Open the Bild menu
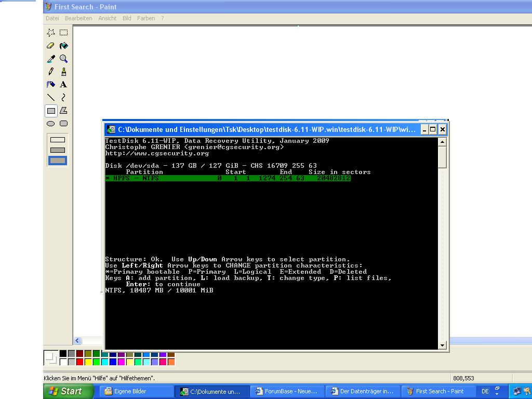 [x=127, y=18]
